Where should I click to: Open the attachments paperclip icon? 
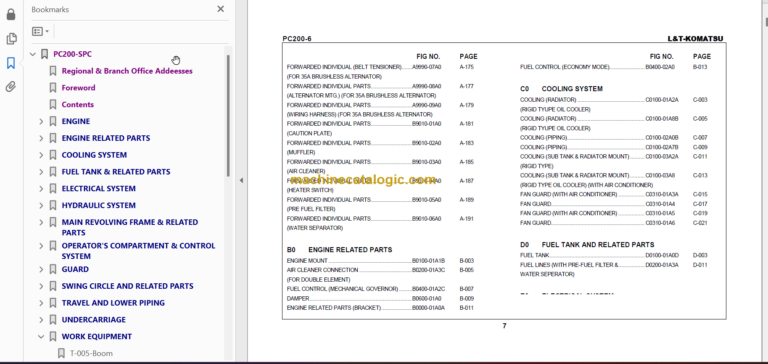(11, 87)
